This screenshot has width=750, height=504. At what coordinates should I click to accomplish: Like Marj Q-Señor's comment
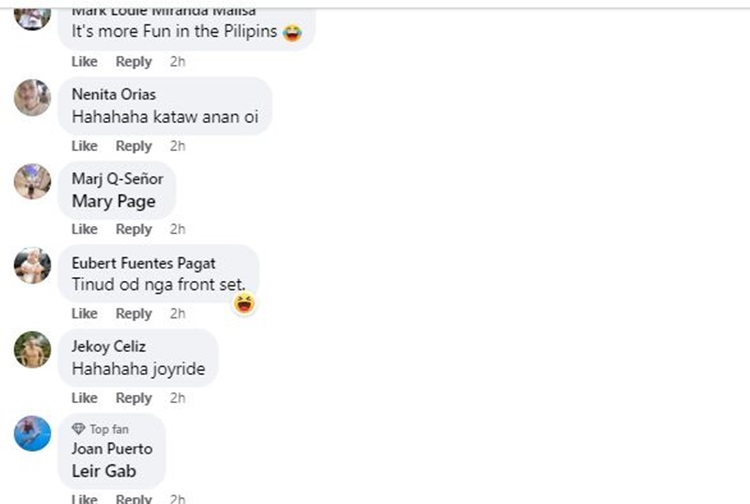point(85,229)
